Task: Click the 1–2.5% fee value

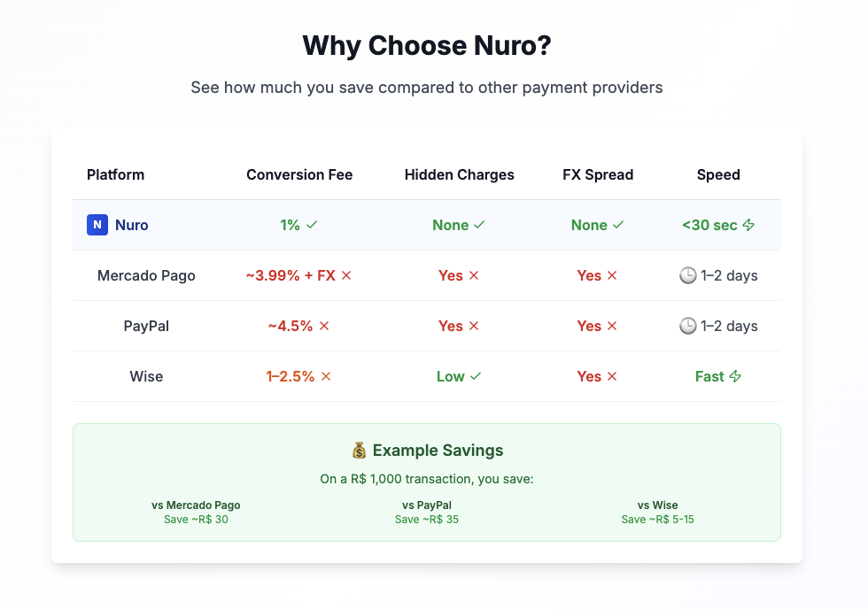Action: coord(291,376)
